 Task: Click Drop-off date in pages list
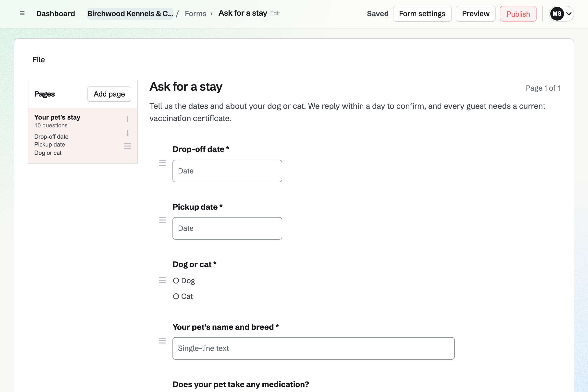pyautogui.click(x=51, y=137)
